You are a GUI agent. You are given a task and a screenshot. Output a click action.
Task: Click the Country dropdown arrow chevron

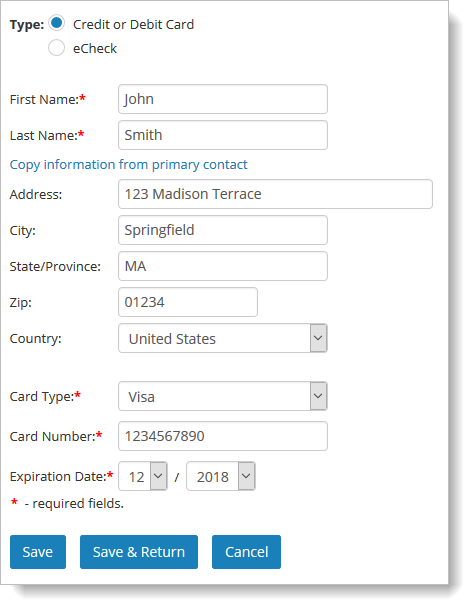(x=318, y=338)
